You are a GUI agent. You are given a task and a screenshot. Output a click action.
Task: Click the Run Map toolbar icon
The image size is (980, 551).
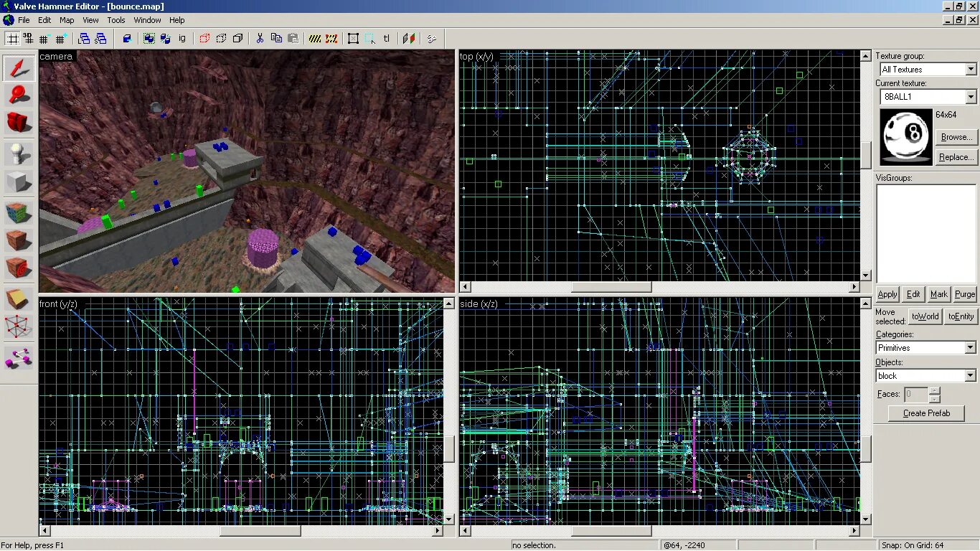[431, 38]
